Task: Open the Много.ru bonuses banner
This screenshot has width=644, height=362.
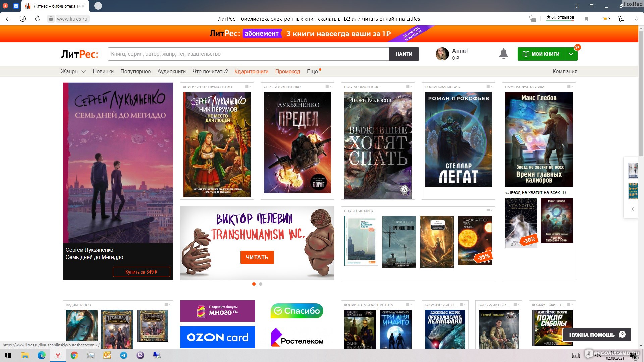Action: (217, 311)
